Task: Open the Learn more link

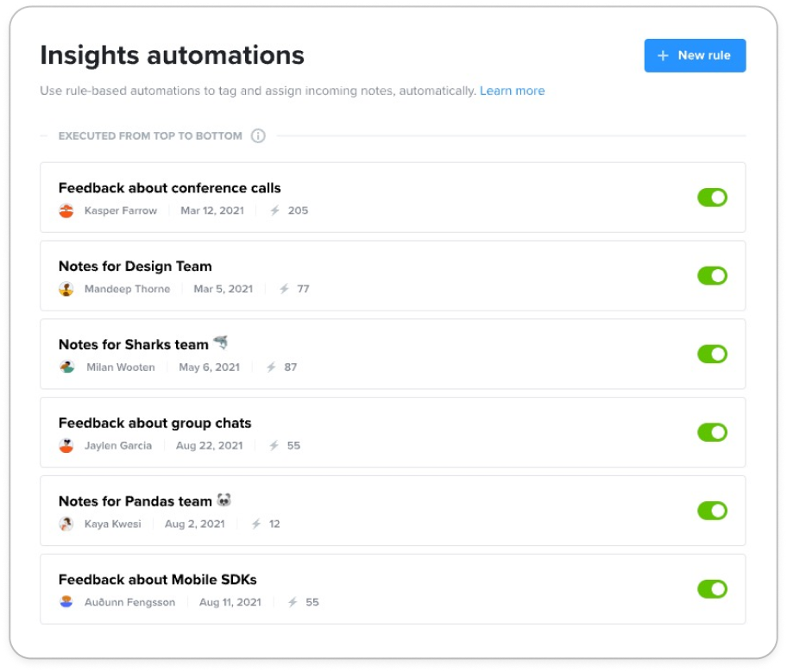Action: coord(512,91)
